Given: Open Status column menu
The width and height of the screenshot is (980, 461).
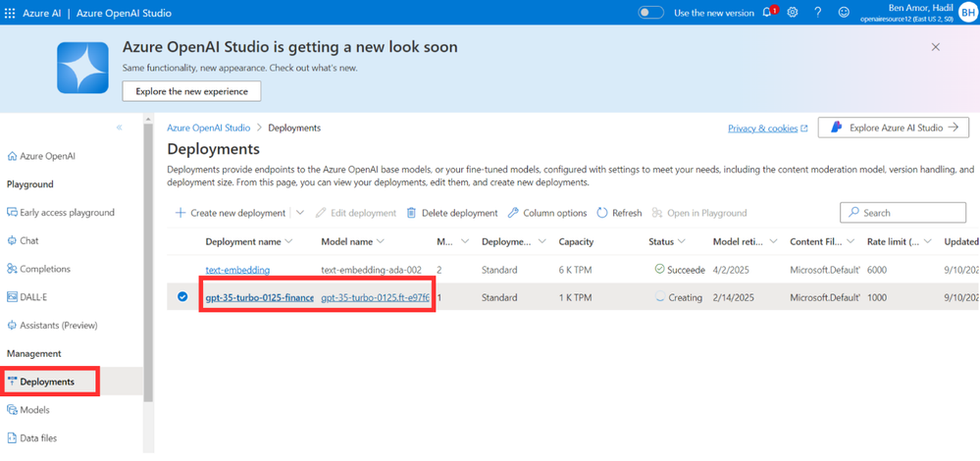Looking at the screenshot, I should (681, 241).
